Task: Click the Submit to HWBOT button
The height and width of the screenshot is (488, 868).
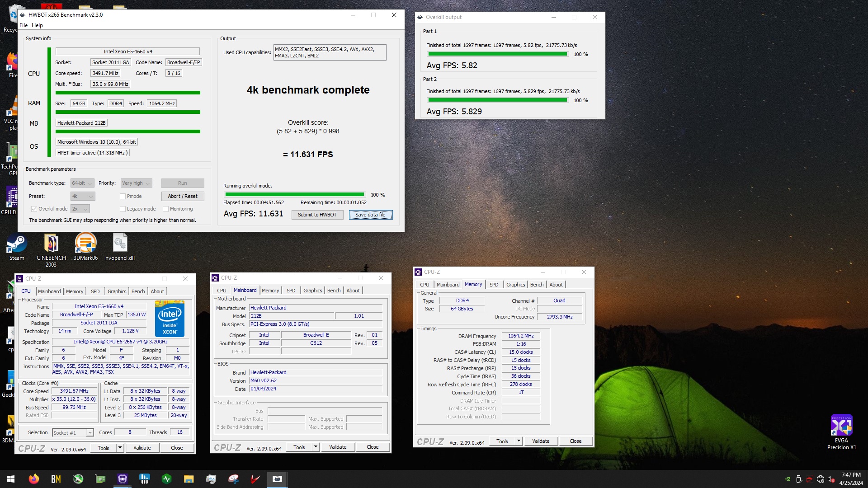Action: tap(317, 215)
